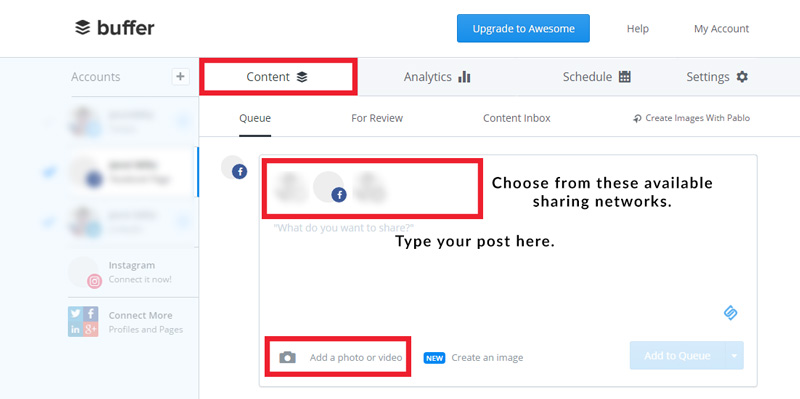Select the Facebook Page account in sidebar
This screenshot has width=800, height=399.
pyautogui.click(x=133, y=172)
